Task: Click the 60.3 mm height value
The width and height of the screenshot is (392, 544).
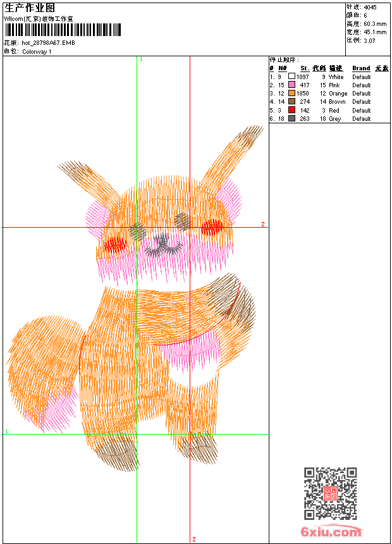Action: (375, 23)
